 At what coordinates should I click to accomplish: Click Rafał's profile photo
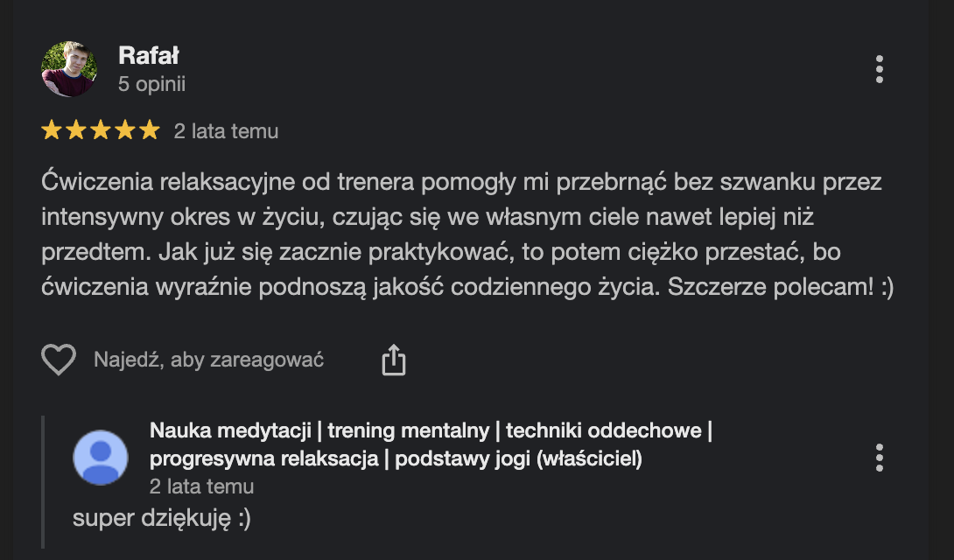(x=69, y=69)
